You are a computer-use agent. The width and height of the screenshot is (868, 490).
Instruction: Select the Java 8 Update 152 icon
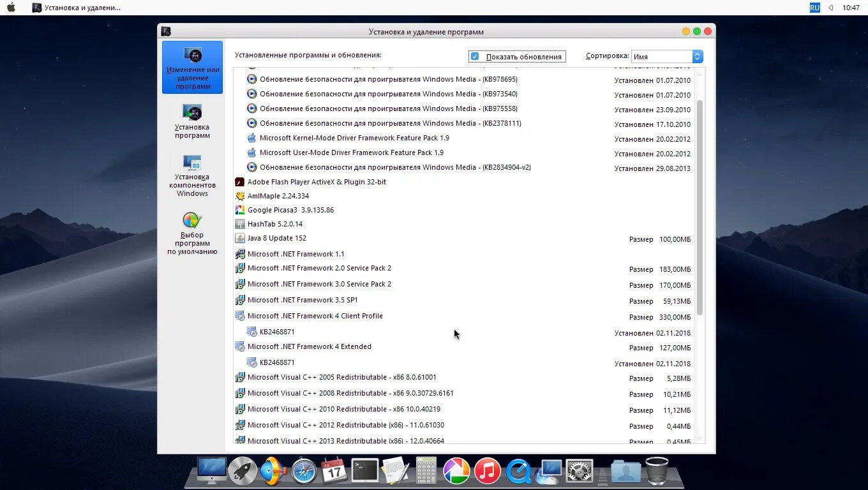point(240,238)
